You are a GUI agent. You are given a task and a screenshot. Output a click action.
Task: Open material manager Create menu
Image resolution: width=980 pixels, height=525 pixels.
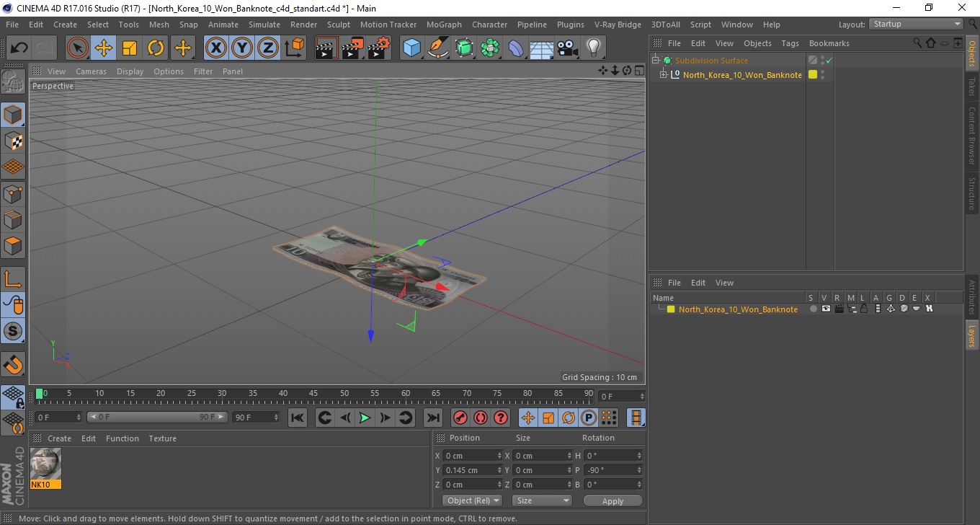coord(59,438)
